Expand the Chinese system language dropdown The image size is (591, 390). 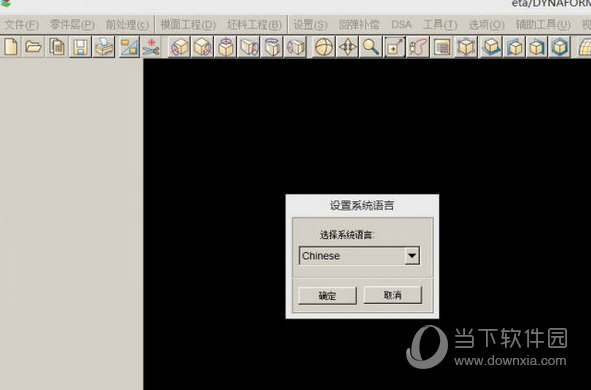[412, 256]
